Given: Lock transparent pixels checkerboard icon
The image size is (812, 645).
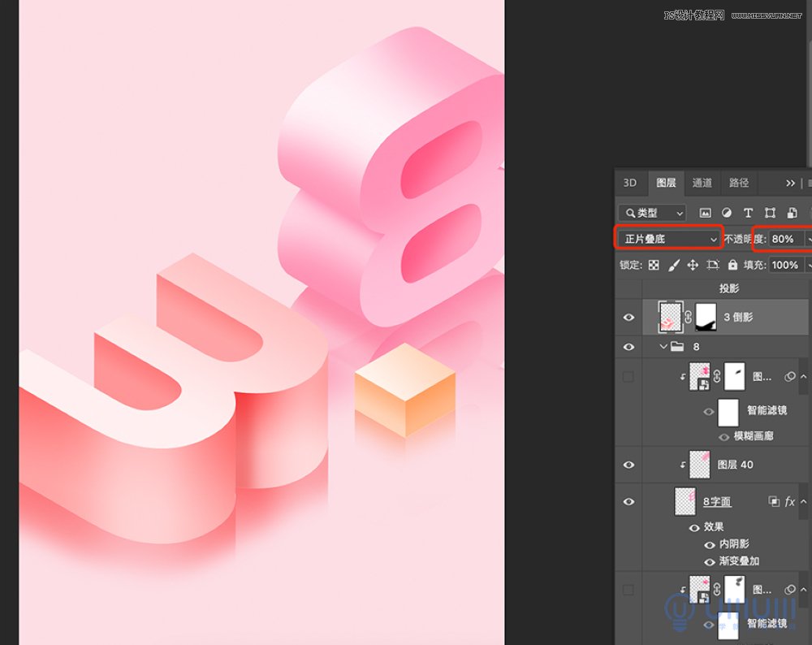Looking at the screenshot, I should tap(654, 265).
